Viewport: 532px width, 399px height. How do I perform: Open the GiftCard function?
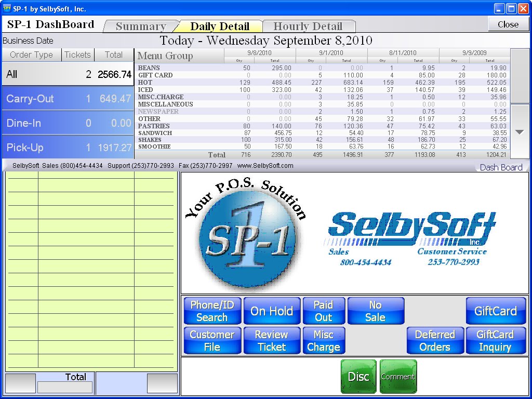496,311
